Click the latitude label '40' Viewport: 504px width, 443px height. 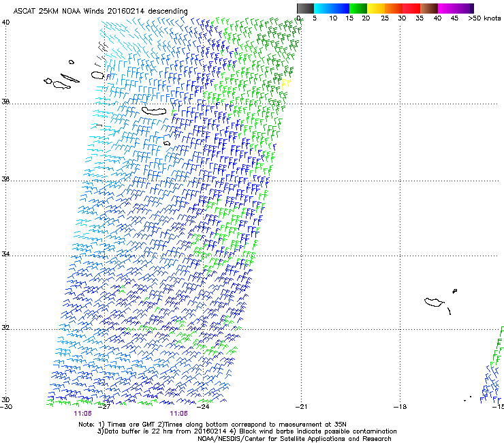pyautogui.click(x=5, y=22)
